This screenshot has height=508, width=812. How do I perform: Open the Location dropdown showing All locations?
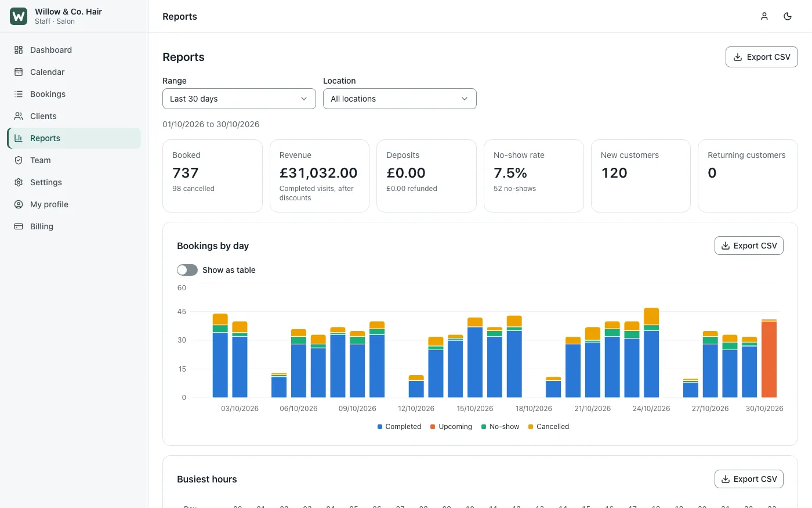400,99
